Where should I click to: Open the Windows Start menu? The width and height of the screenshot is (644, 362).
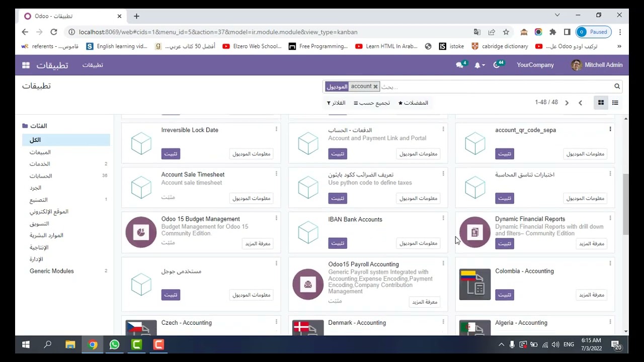click(26, 345)
